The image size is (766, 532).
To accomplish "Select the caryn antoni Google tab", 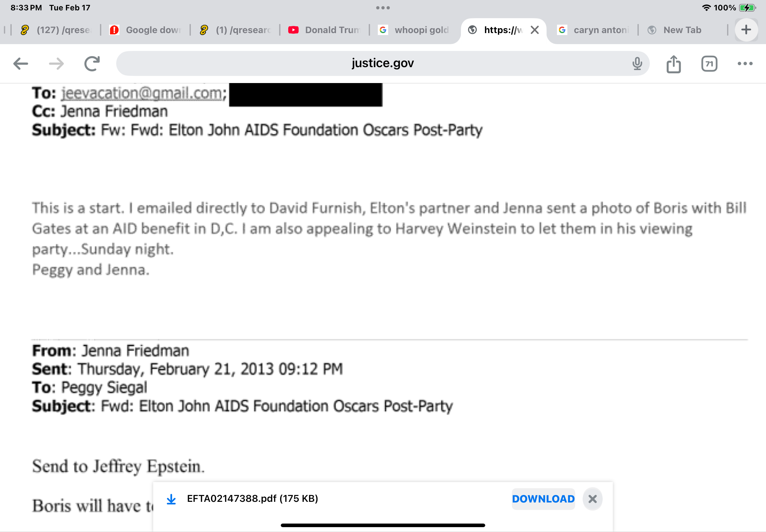I will pos(594,30).
